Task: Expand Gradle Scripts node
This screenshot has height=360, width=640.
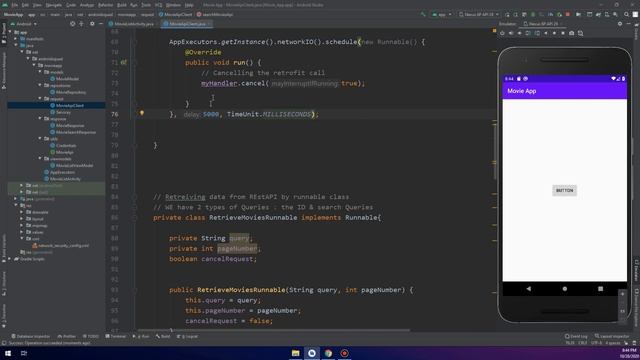Action: point(10,259)
